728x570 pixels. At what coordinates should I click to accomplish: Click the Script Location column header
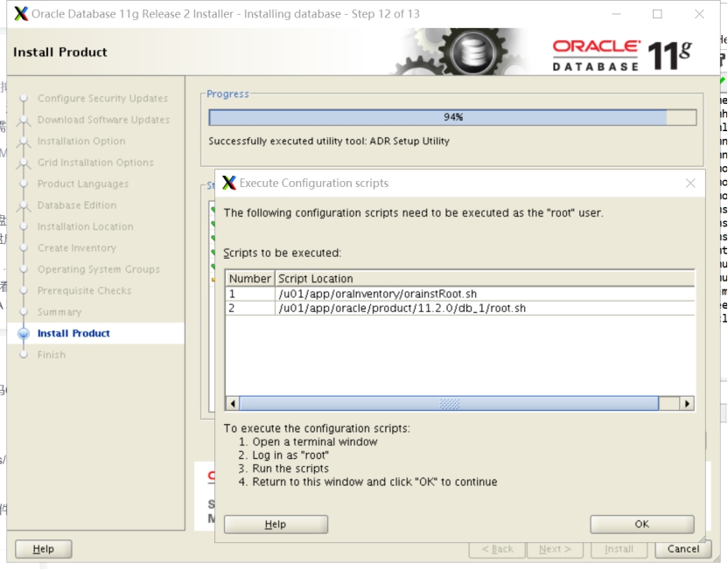(x=485, y=279)
